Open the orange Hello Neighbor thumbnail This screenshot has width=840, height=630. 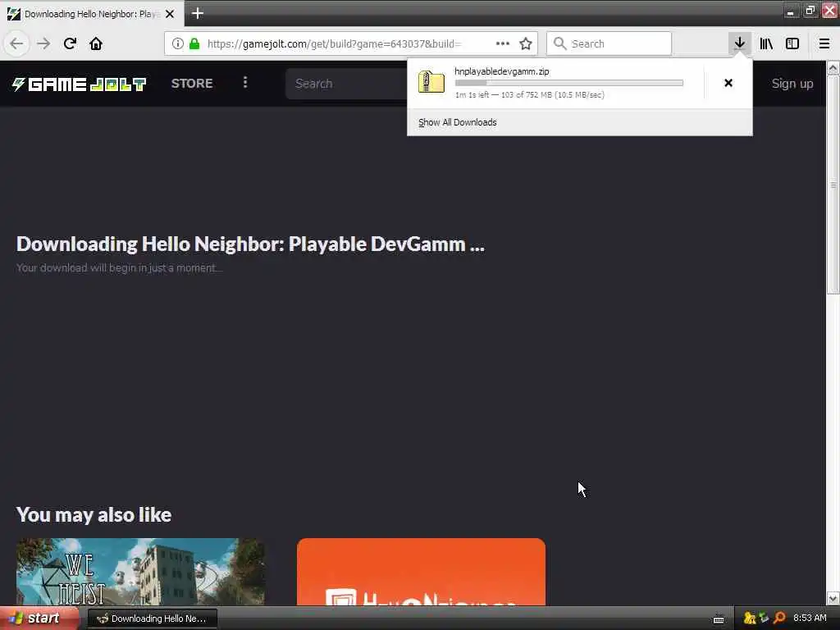coord(421,572)
